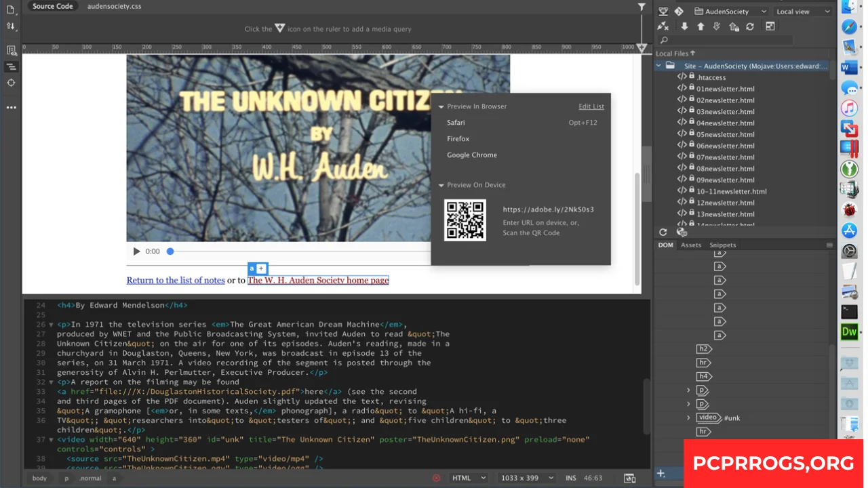
Task: Click the Files panel bottom refresh icon
Action: (663, 232)
